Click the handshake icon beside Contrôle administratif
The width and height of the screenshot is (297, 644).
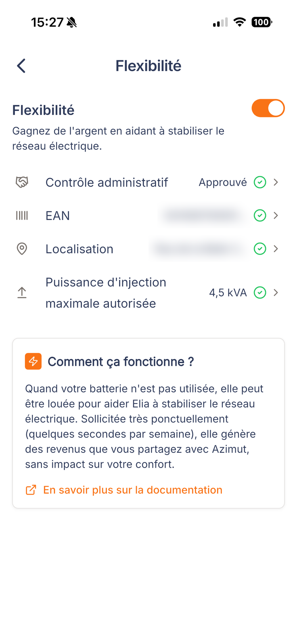(22, 182)
